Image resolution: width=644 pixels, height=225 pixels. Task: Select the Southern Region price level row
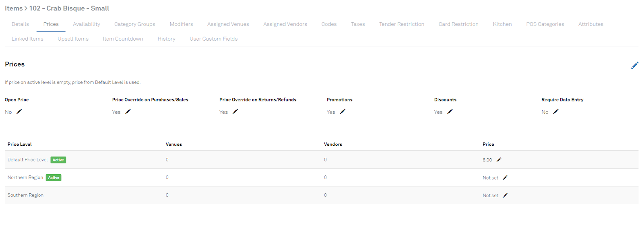pos(25,195)
